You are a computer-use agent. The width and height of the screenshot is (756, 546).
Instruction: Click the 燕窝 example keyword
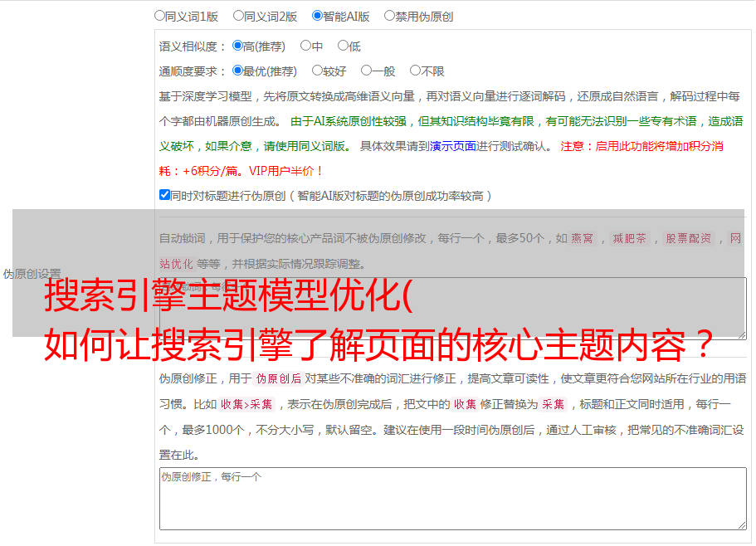click(582, 238)
